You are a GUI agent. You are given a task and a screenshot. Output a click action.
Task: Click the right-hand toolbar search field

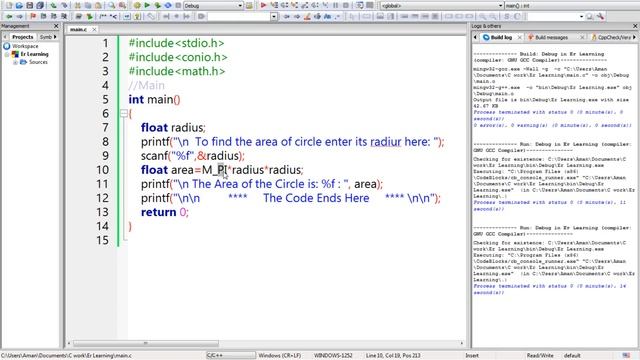coord(552,17)
